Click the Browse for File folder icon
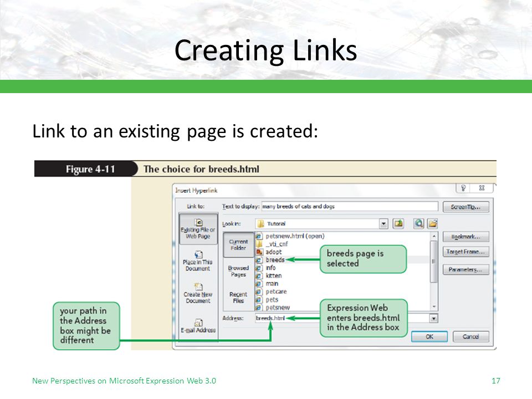The width and height of the screenshot is (532, 399). pos(432,223)
